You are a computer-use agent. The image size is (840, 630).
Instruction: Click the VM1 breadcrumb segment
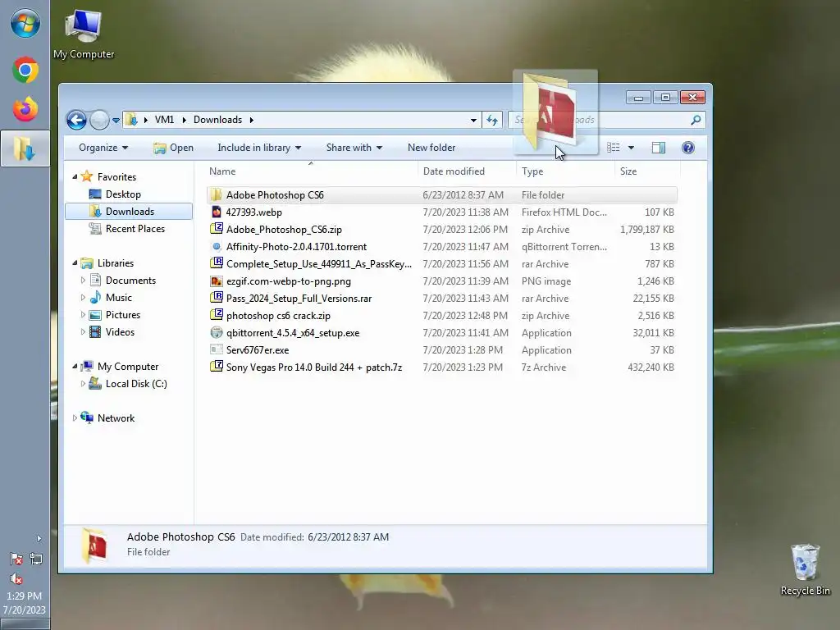coord(164,120)
